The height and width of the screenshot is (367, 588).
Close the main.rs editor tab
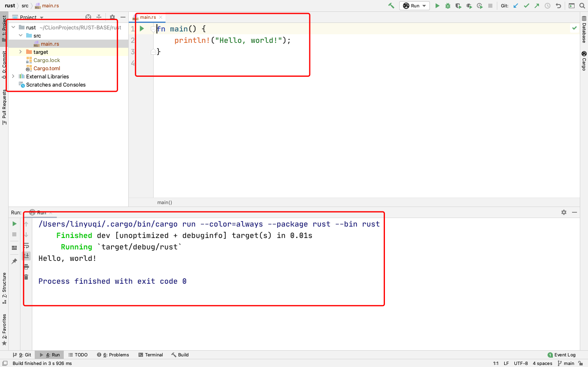coord(161,17)
